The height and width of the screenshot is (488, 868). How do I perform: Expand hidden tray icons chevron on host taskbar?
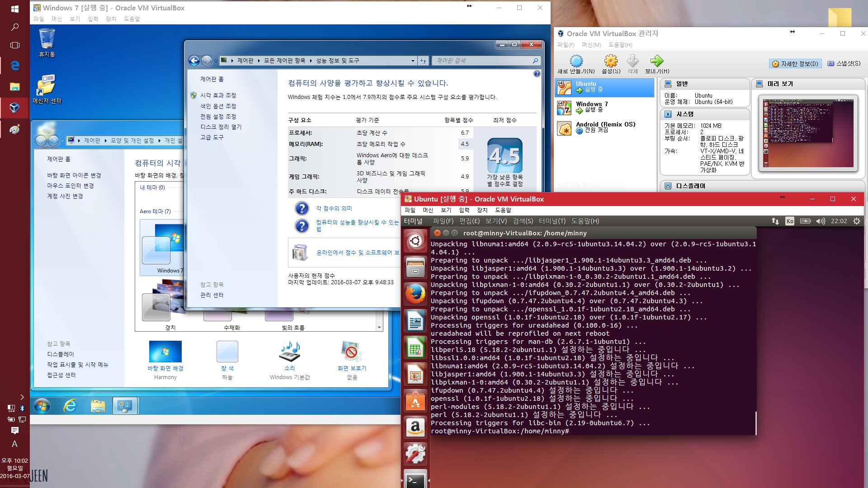[22, 397]
